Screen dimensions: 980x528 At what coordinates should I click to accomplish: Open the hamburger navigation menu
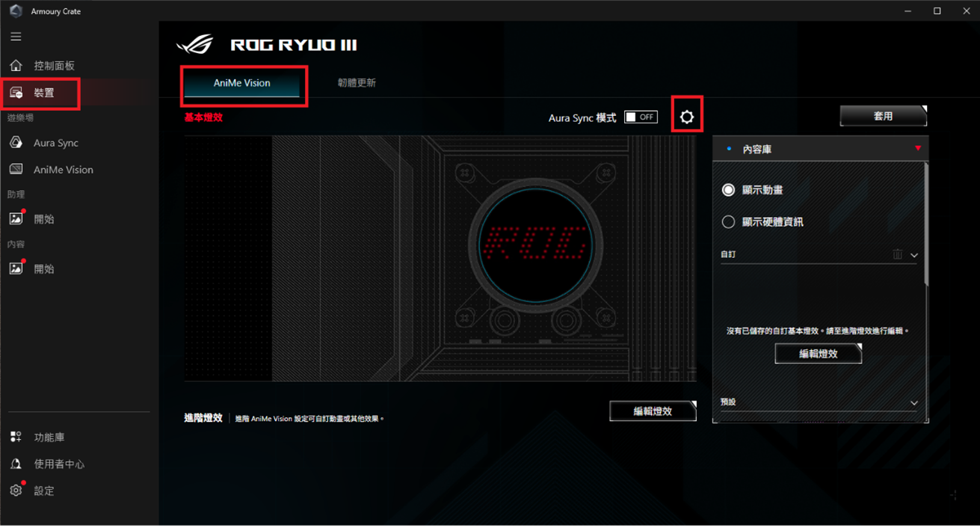pos(16,36)
